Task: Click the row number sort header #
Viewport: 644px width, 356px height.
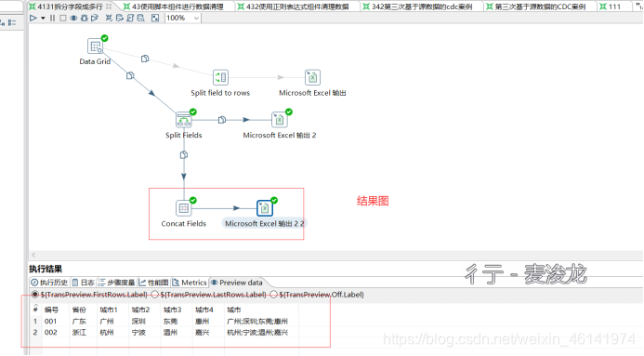Action: tap(35, 309)
